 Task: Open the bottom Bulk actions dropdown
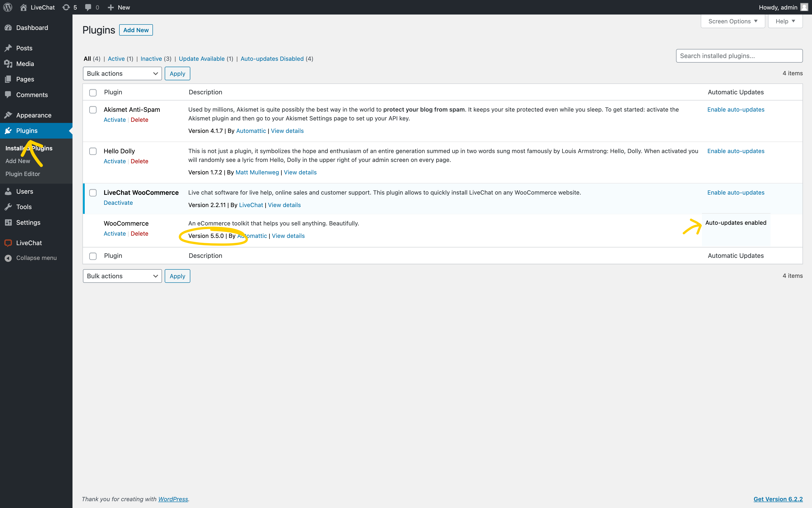click(x=122, y=276)
